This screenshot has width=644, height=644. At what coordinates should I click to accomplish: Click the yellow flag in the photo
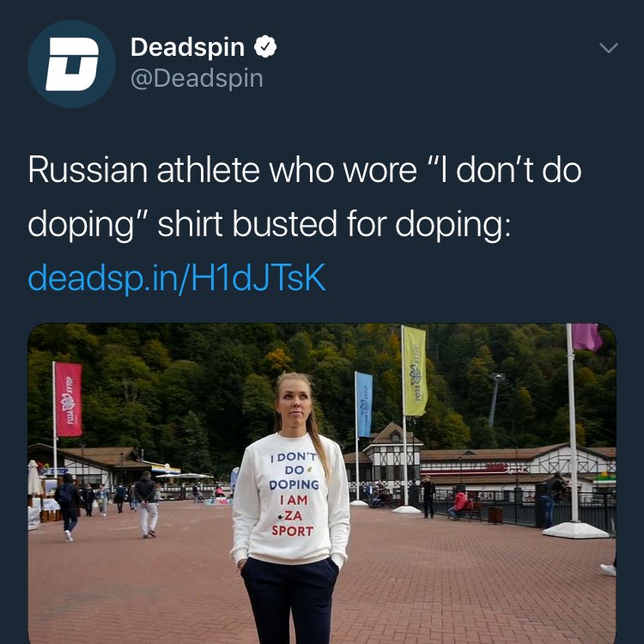point(415,370)
